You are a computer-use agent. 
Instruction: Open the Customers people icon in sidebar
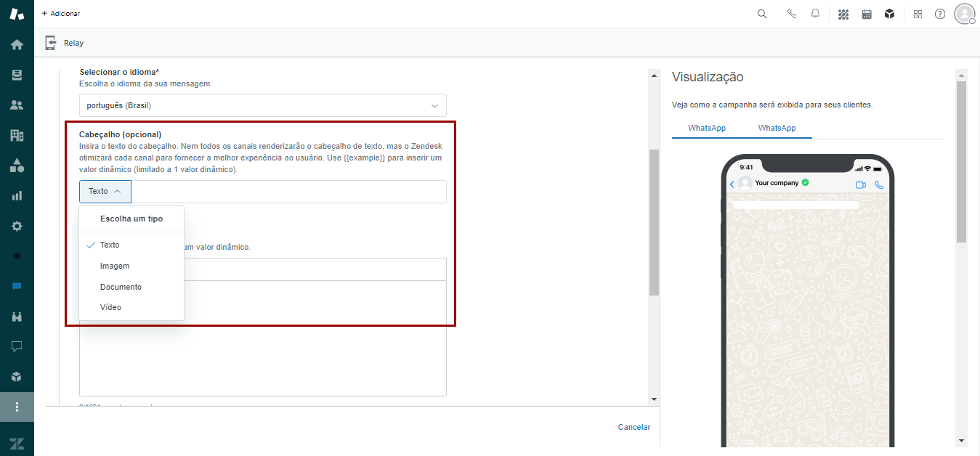pos(17,105)
